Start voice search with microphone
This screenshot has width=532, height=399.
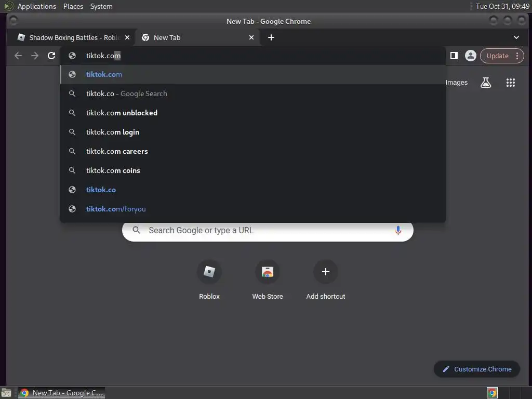click(398, 230)
